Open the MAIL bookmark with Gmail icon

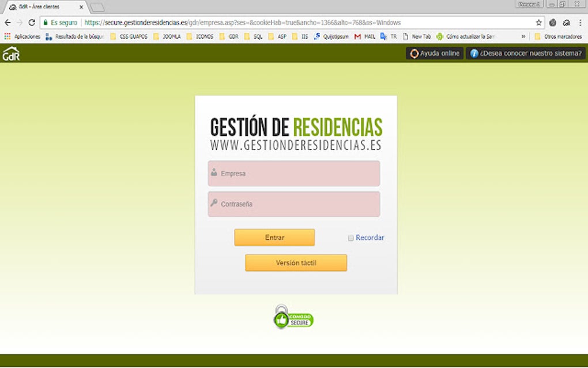coord(356,36)
